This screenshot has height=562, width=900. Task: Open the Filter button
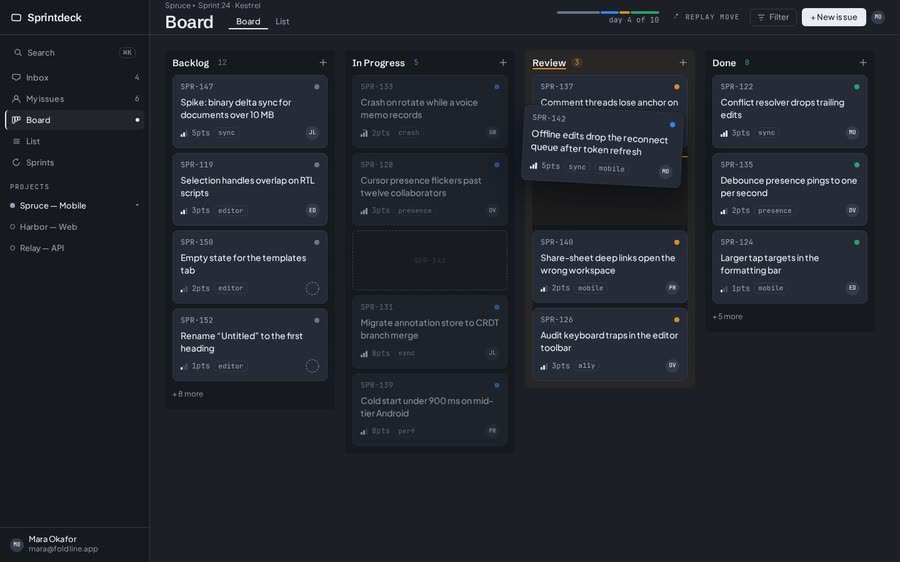click(773, 17)
